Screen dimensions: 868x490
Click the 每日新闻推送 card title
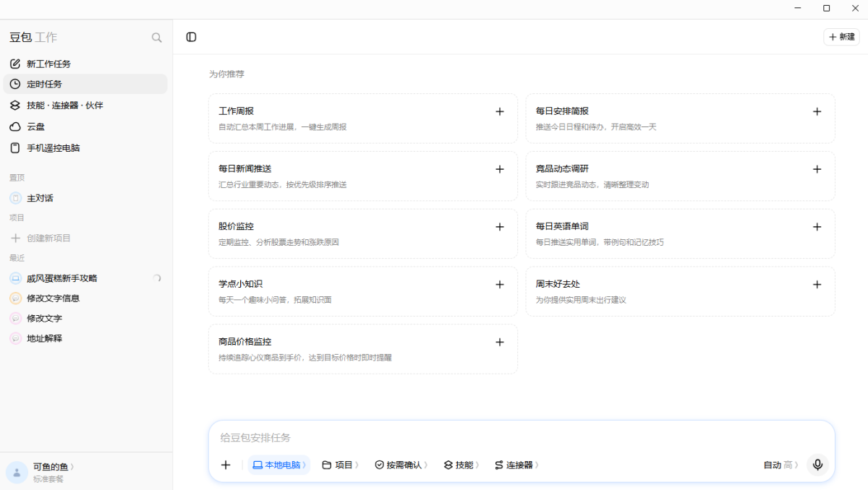coord(244,169)
